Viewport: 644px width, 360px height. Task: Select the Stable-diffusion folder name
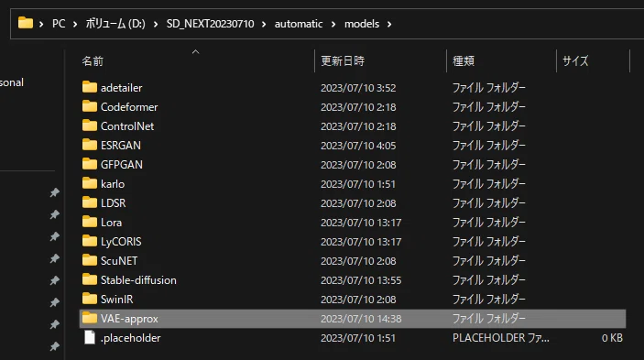tap(138, 280)
